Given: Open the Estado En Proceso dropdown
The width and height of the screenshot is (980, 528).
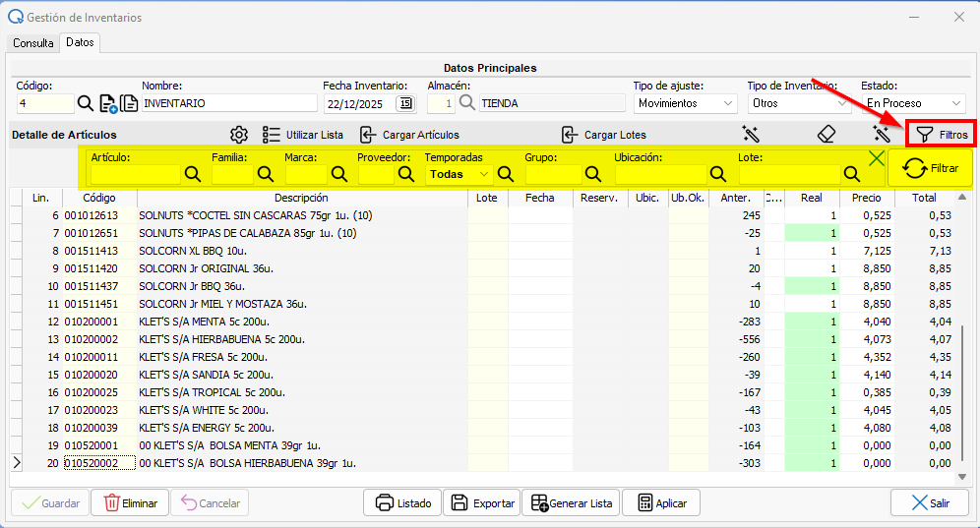Looking at the screenshot, I should (x=913, y=103).
